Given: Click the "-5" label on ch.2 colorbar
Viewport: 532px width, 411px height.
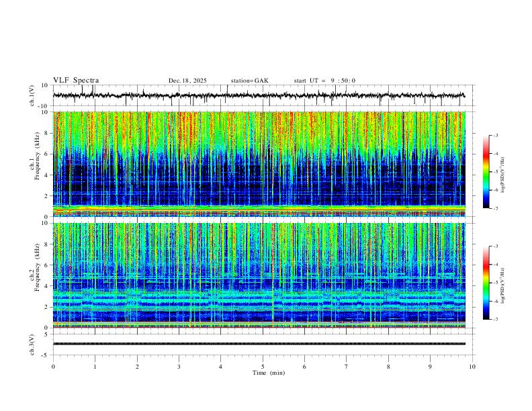Looking at the screenshot, I should coord(495,283).
